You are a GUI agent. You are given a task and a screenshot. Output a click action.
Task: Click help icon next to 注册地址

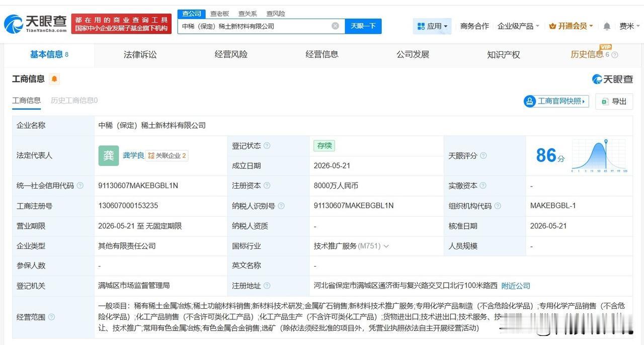267,286
